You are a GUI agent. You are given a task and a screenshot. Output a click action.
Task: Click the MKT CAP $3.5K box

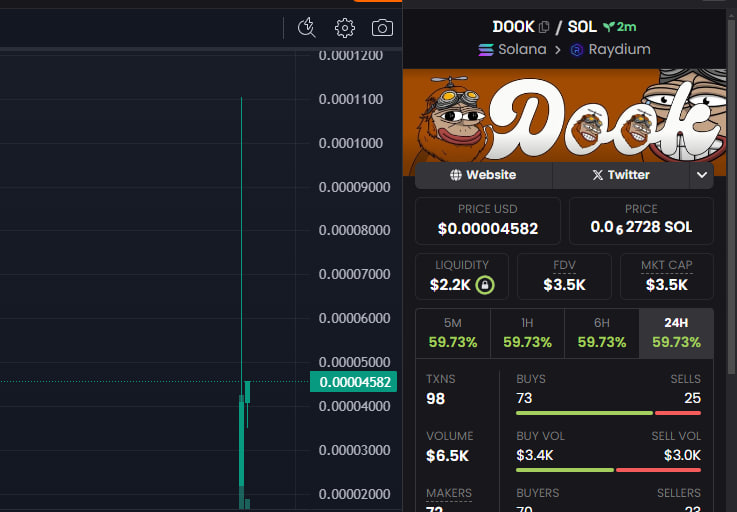point(666,276)
